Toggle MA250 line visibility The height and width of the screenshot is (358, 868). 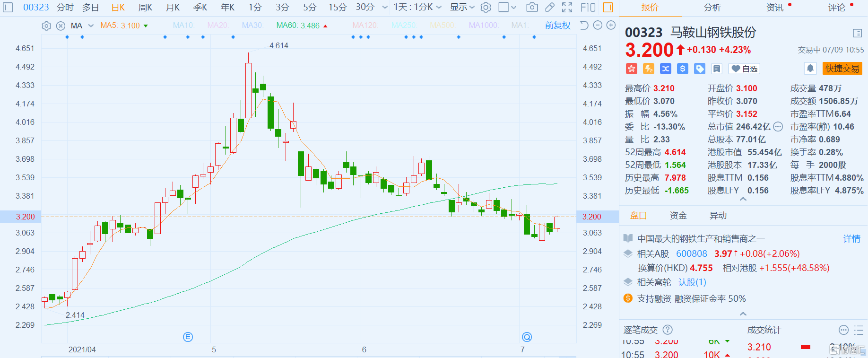403,25
